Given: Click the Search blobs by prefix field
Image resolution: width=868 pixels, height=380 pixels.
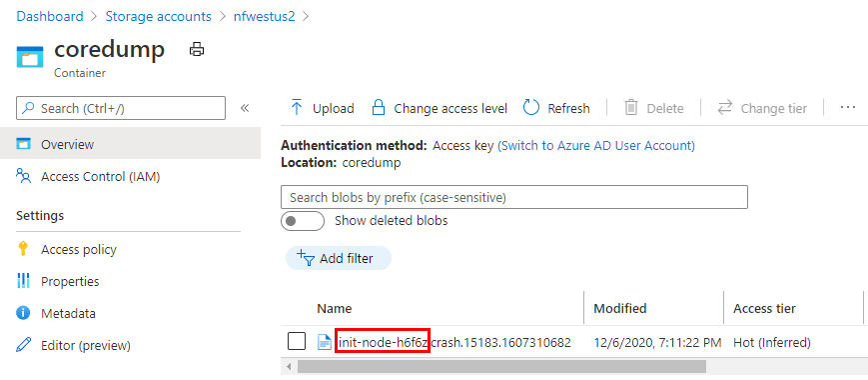Looking at the screenshot, I should tap(514, 197).
